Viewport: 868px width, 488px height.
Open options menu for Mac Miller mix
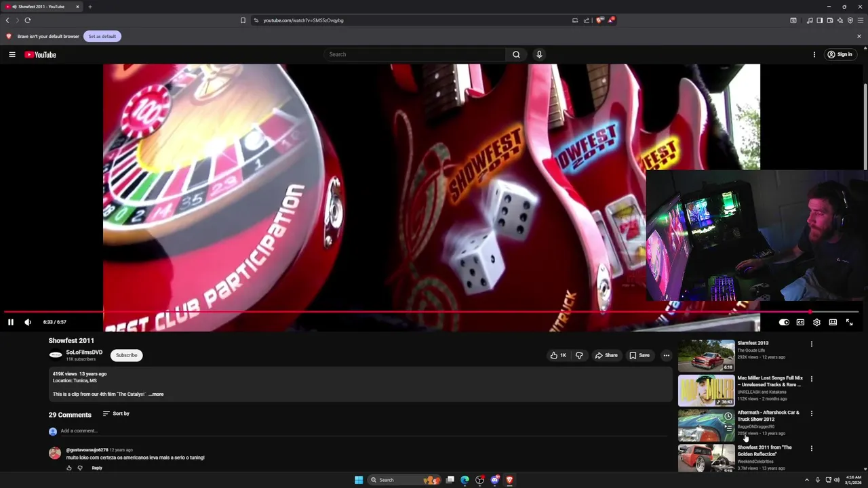coord(812,379)
